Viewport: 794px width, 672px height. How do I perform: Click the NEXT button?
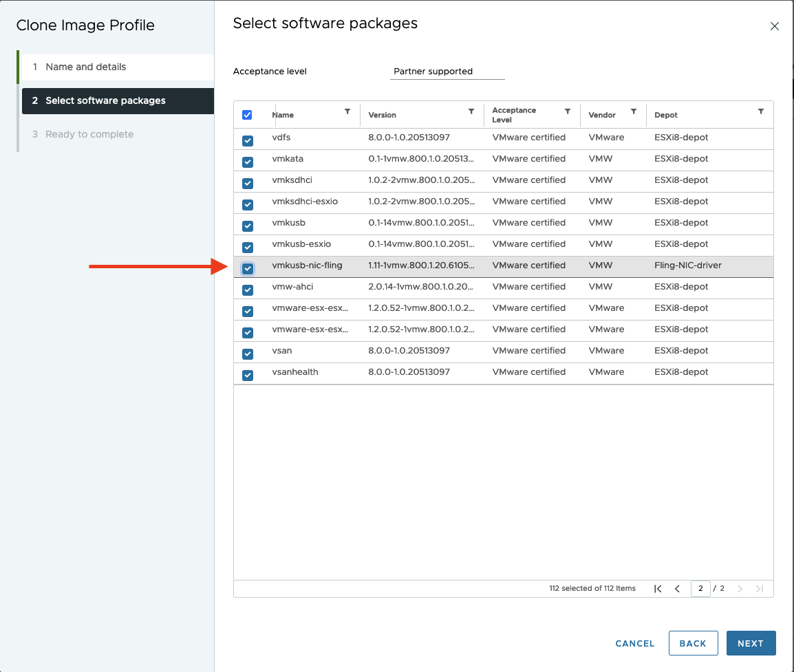751,643
